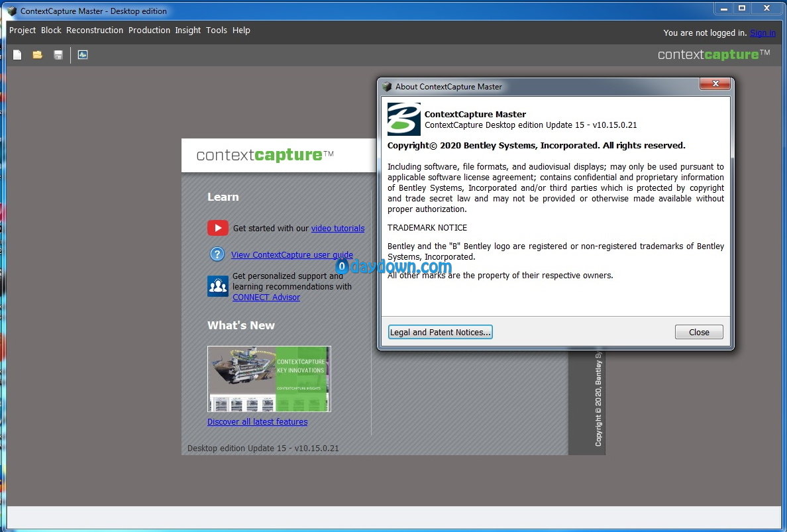
Task: Click the TRADEMARK NOTICE heading
Action: [427, 228]
